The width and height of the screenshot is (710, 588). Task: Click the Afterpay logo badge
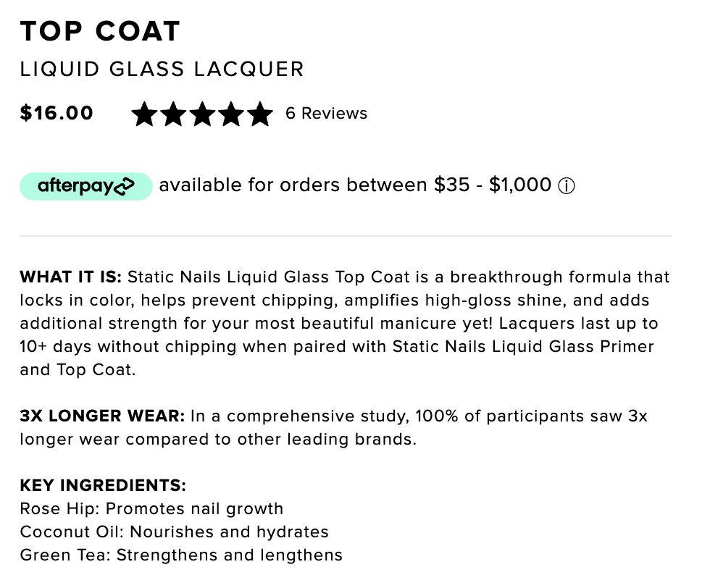coord(86,186)
